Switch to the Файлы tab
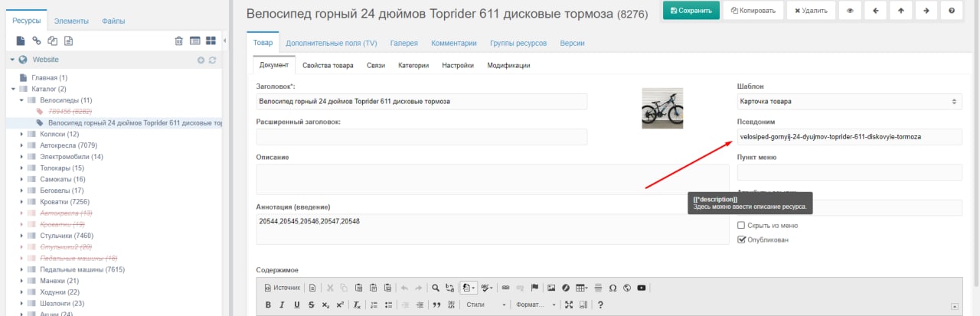 click(x=113, y=21)
